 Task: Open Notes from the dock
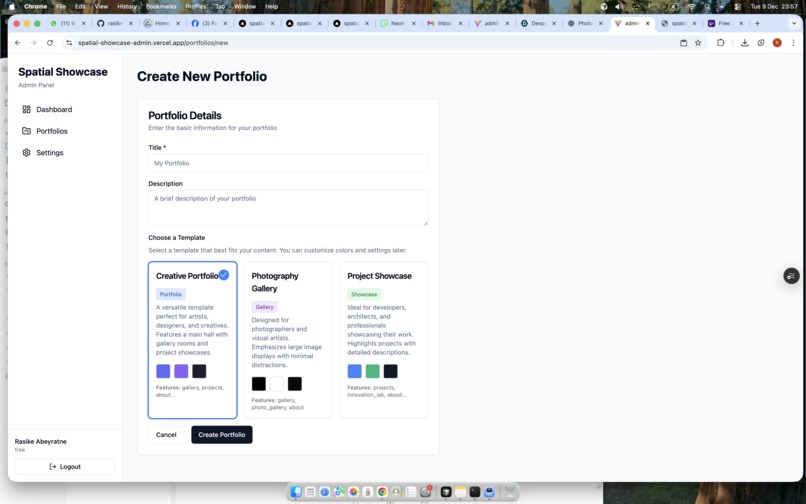pyautogui.click(x=460, y=492)
